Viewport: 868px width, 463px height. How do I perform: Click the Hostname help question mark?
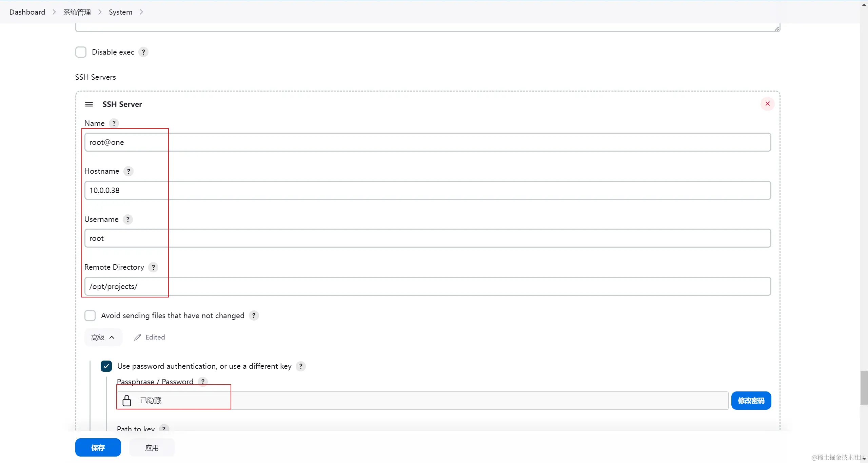[129, 171]
